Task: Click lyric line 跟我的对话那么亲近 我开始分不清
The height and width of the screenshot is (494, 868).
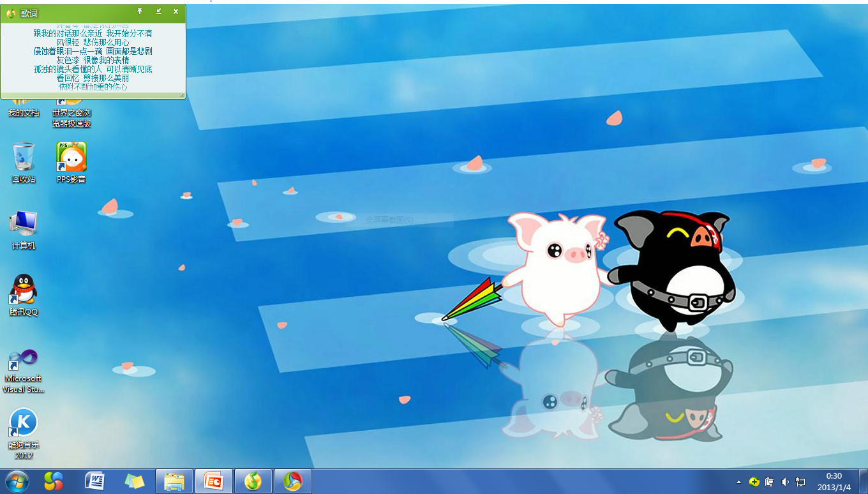Action: point(93,33)
